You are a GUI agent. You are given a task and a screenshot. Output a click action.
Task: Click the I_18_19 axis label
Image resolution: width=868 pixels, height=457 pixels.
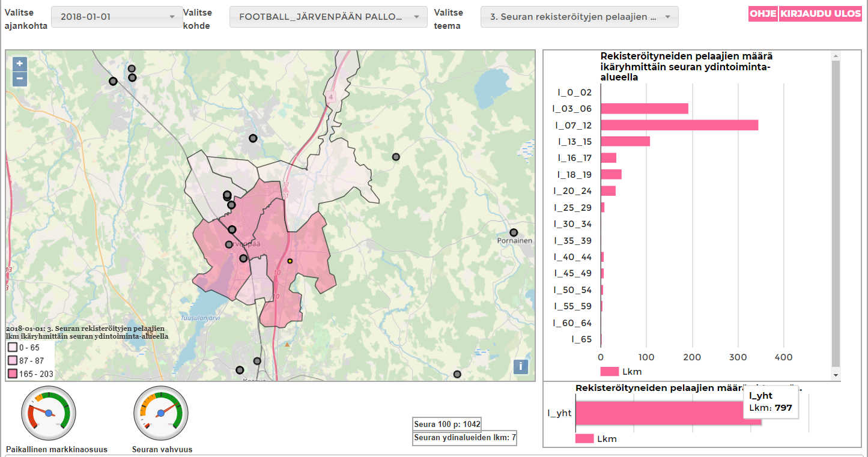coord(575,174)
